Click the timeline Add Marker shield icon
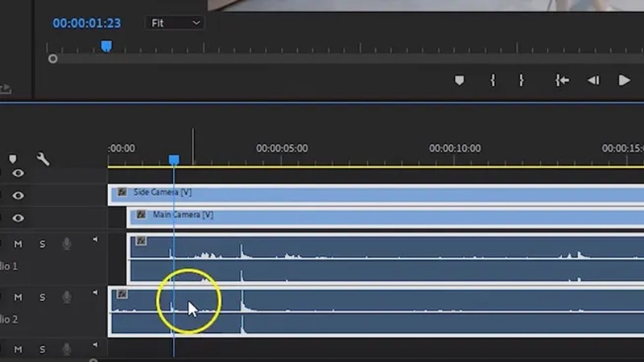644x362 pixels. (x=12, y=159)
